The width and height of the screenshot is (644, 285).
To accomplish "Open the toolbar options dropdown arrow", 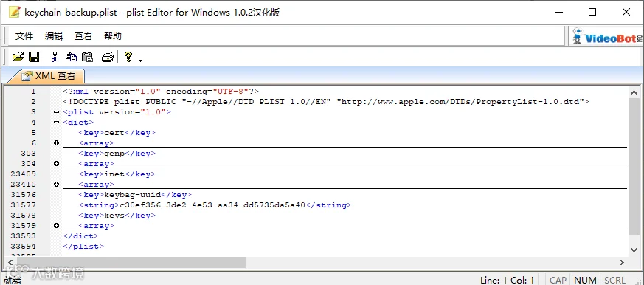I will click(x=140, y=61).
